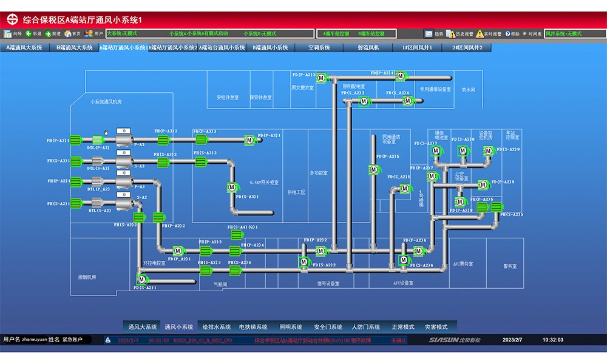Click the FH(P-A3)1 fire damper icon
607x364 pixels.
coord(76,140)
